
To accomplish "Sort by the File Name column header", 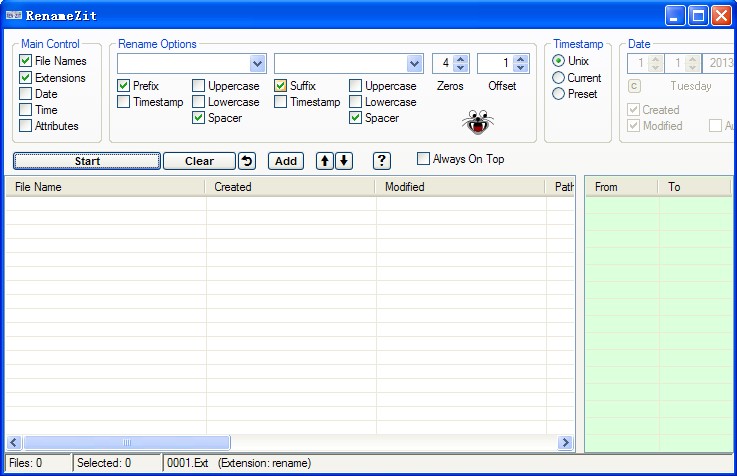I will pos(105,187).
